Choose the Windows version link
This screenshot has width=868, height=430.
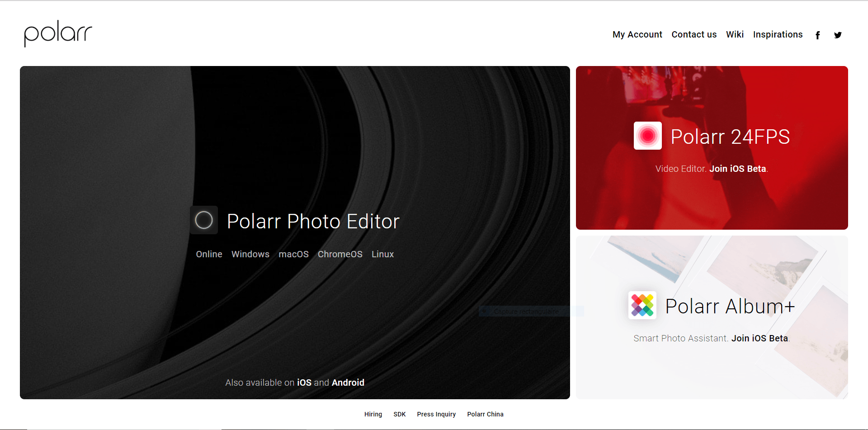pyautogui.click(x=250, y=254)
